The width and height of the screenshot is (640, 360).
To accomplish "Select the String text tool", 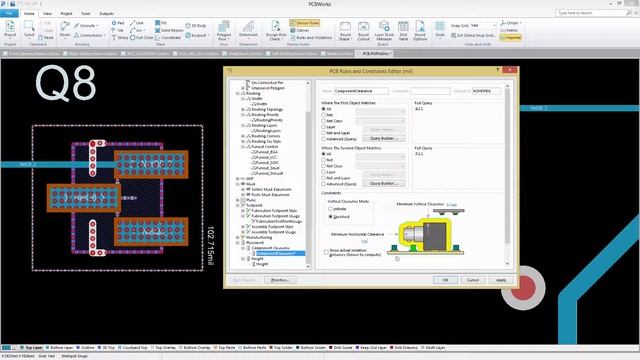I will 120,37.
